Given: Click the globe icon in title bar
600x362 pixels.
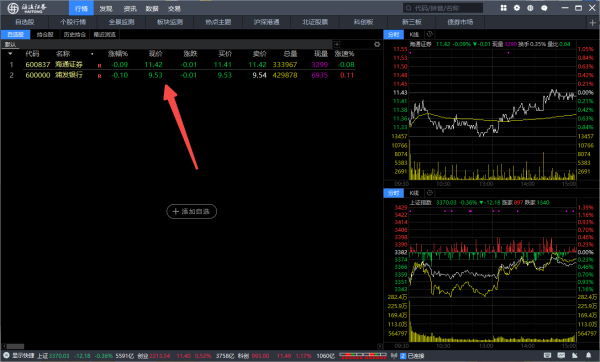Looking at the screenshot, I should point(530,8).
